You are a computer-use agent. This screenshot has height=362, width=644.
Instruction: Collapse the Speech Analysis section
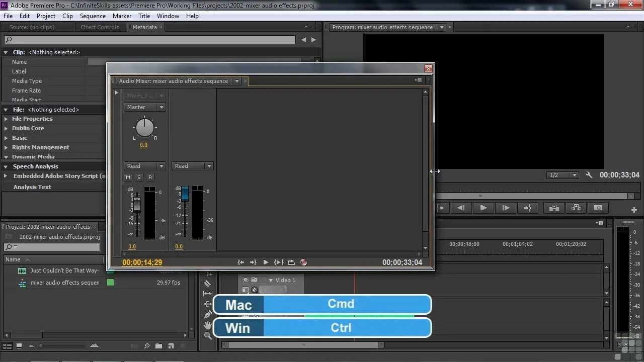click(x=6, y=166)
